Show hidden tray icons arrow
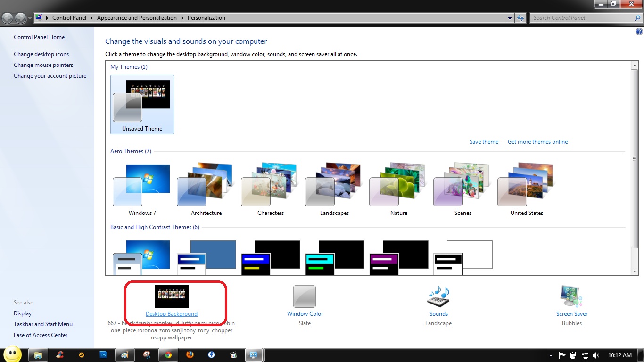 (x=551, y=355)
